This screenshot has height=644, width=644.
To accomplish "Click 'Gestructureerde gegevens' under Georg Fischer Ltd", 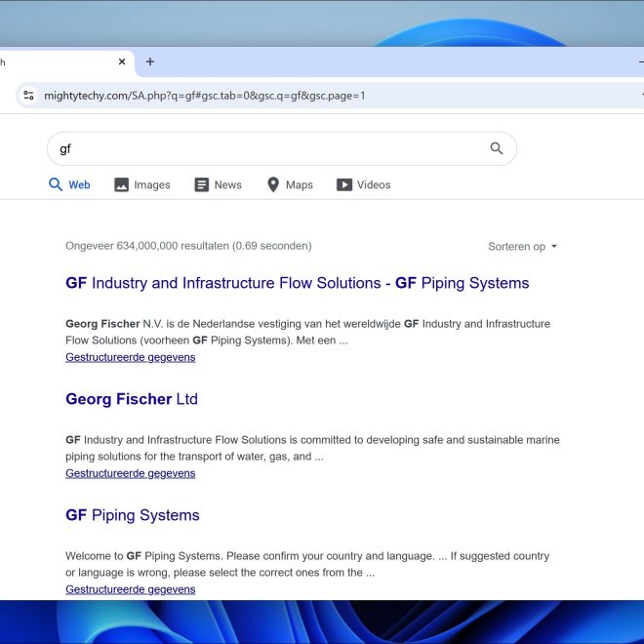I will (x=130, y=473).
